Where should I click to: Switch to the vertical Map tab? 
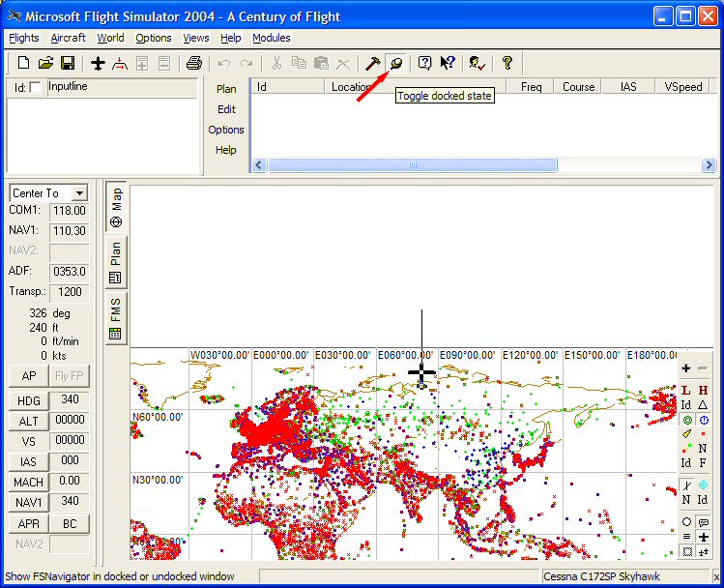(116, 207)
